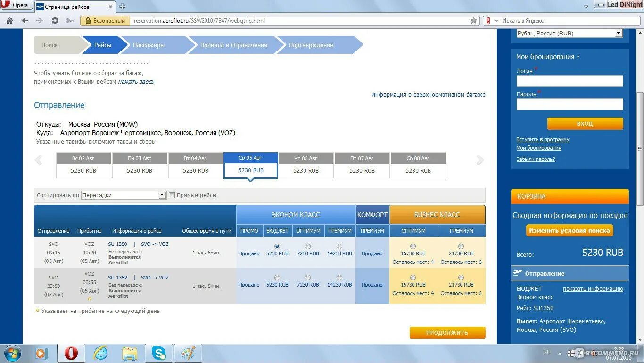
Task: Select Бюджет 5230 RUB for flight SU 1352
Action: click(x=277, y=278)
